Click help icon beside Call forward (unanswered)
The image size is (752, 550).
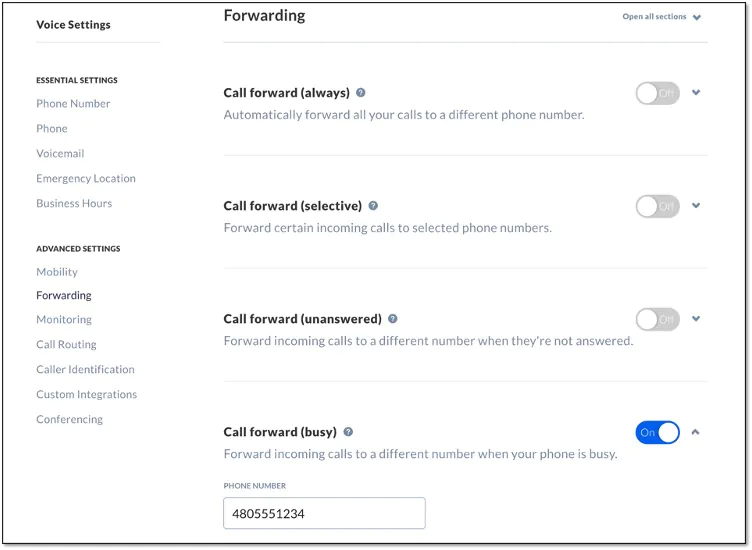point(392,319)
